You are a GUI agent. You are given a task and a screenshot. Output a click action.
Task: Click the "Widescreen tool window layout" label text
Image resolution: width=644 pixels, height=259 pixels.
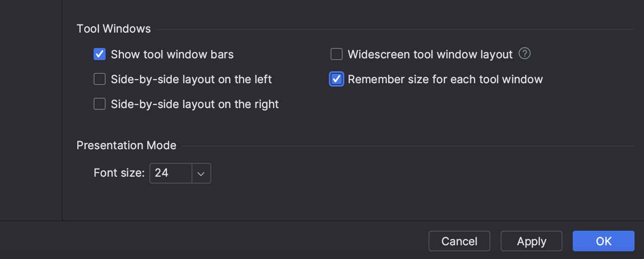pyautogui.click(x=430, y=54)
